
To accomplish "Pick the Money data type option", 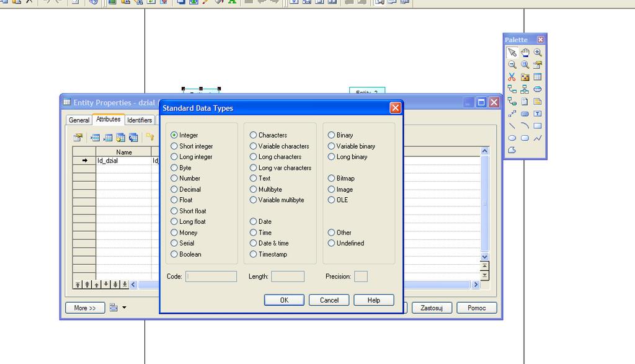I will click(184, 233).
